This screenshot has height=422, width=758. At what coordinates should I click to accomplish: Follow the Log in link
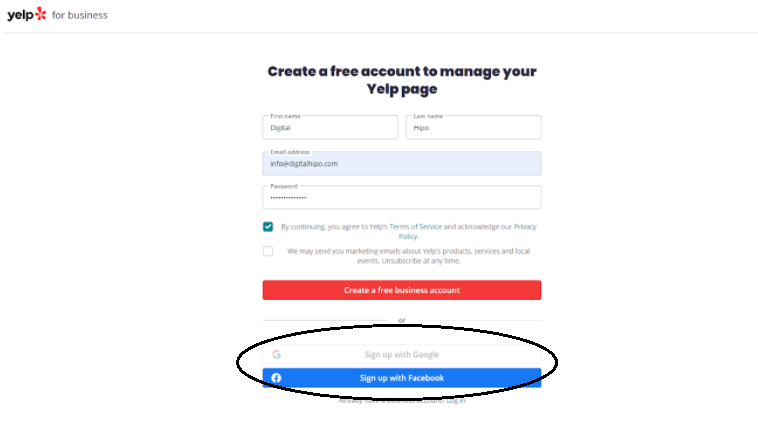coord(456,400)
